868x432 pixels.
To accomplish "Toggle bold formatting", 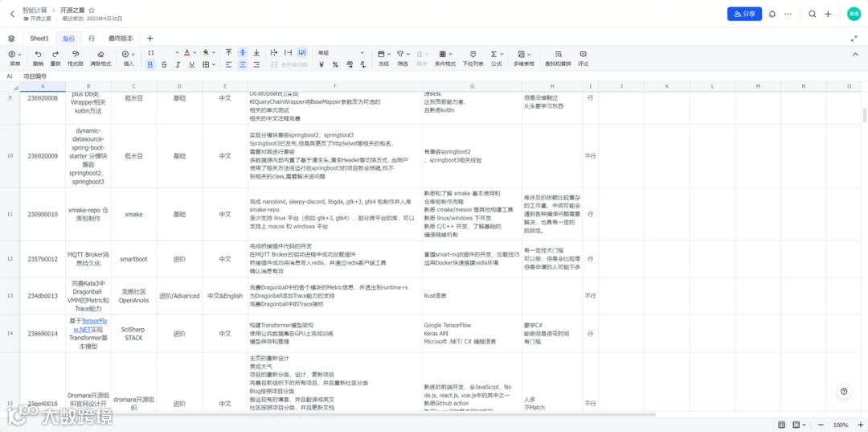I will (150, 64).
